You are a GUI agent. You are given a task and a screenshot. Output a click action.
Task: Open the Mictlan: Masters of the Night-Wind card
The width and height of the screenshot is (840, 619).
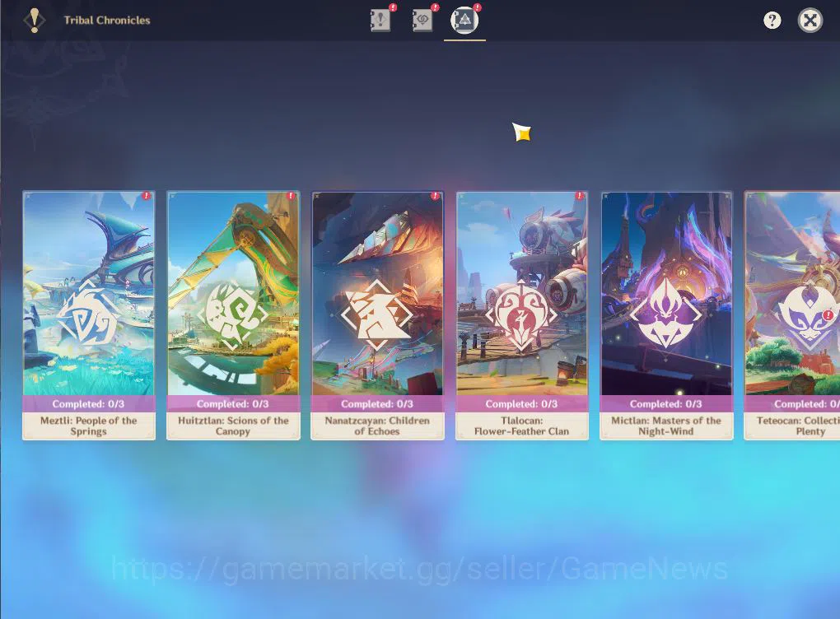click(666, 315)
